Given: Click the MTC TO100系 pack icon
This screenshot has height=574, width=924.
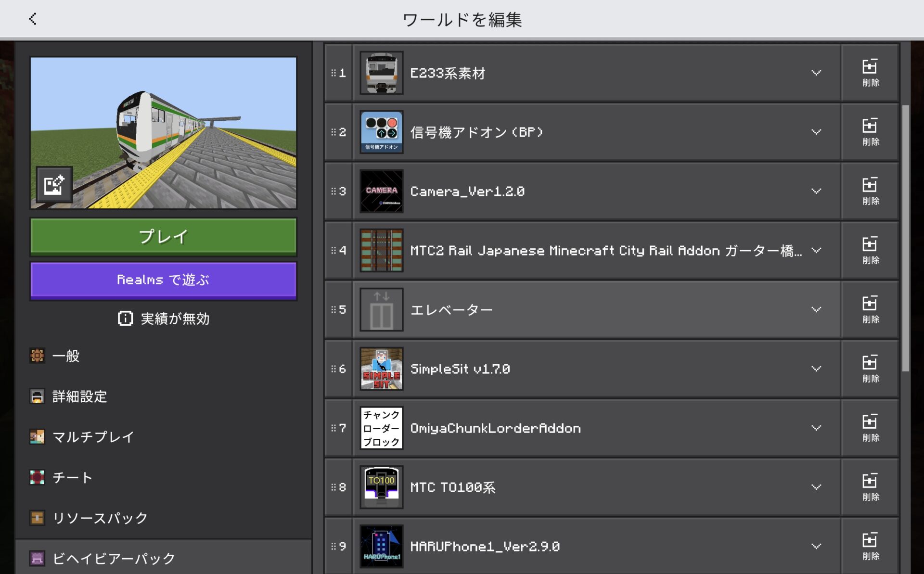Looking at the screenshot, I should coord(382,487).
